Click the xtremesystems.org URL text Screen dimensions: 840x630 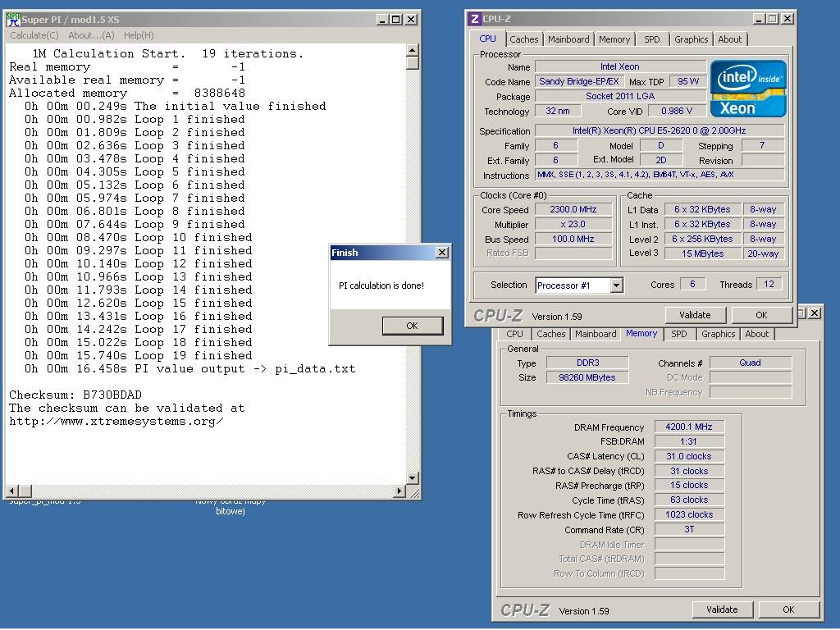pyautogui.click(x=116, y=422)
